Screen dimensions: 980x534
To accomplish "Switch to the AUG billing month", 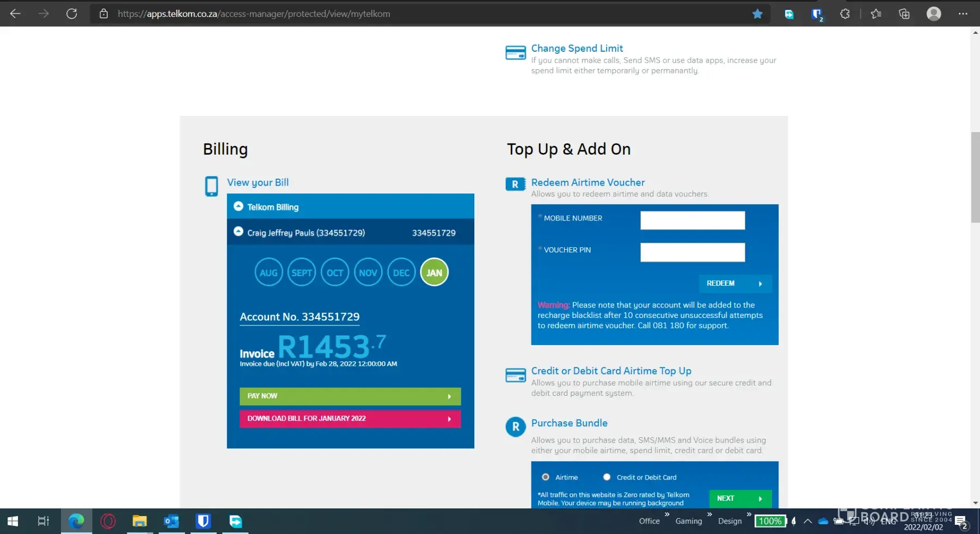I will (x=268, y=273).
